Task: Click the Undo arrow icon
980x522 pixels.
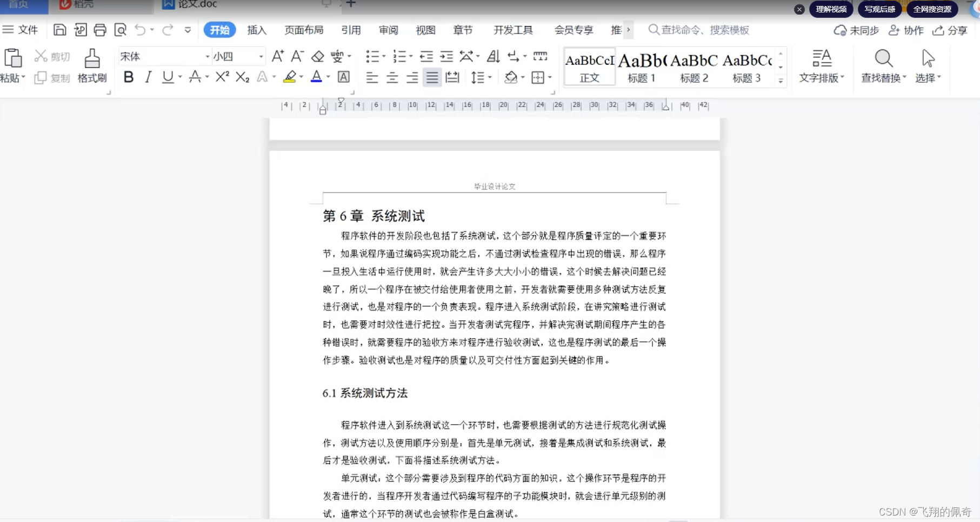Action: pos(140,30)
